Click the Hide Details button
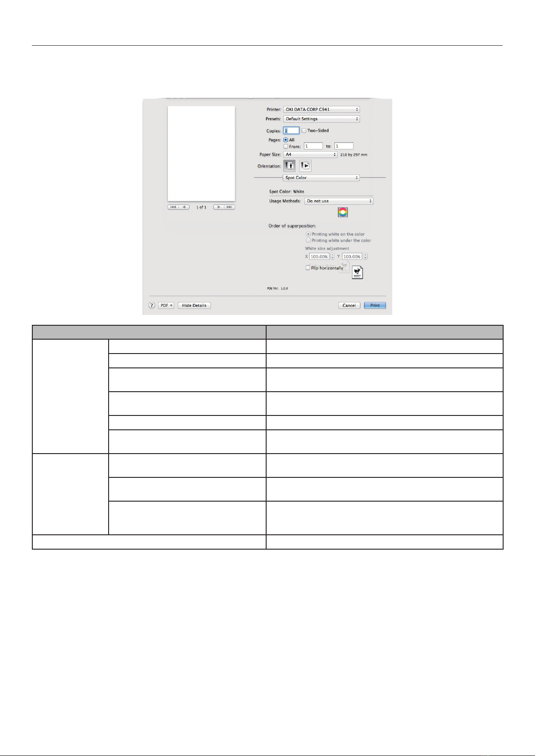This screenshot has width=535, height=756. click(194, 306)
